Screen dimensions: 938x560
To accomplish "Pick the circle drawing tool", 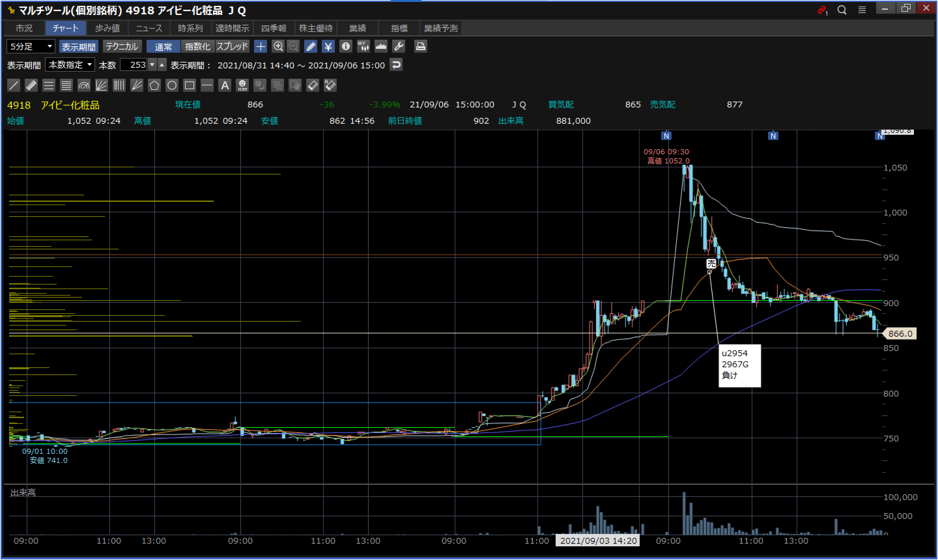I will click(x=172, y=85).
